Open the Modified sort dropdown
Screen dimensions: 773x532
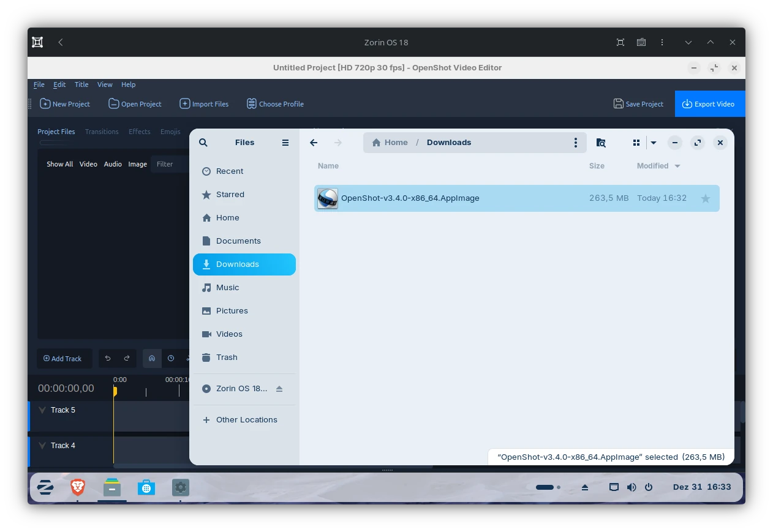point(658,166)
